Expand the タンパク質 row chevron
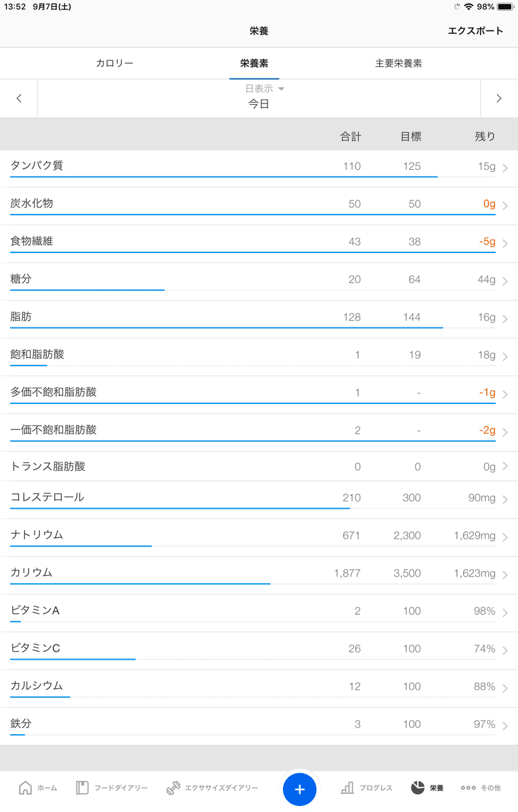This screenshot has height=812, width=518. [505, 168]
